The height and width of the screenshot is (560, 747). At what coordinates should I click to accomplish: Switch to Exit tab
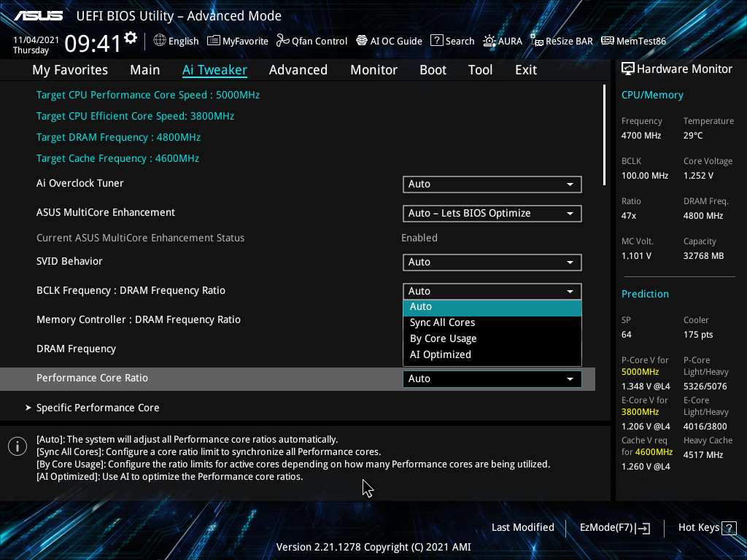click(526, 70)
